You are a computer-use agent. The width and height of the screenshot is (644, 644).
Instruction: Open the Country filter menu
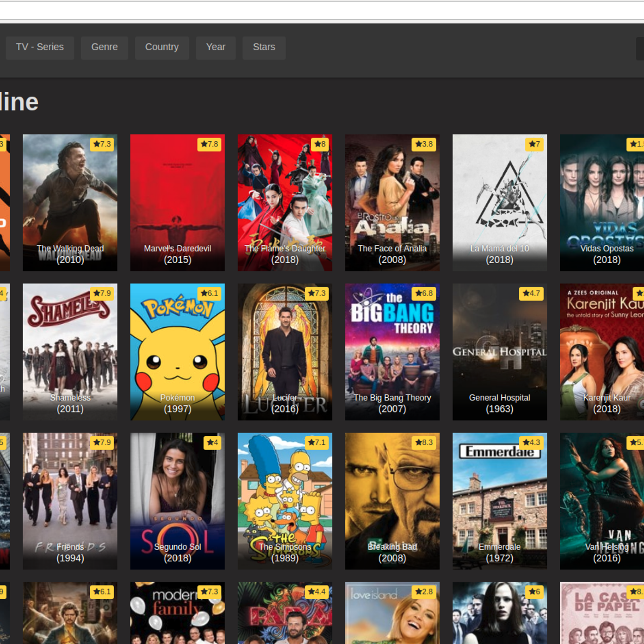(x=162, y=47)
